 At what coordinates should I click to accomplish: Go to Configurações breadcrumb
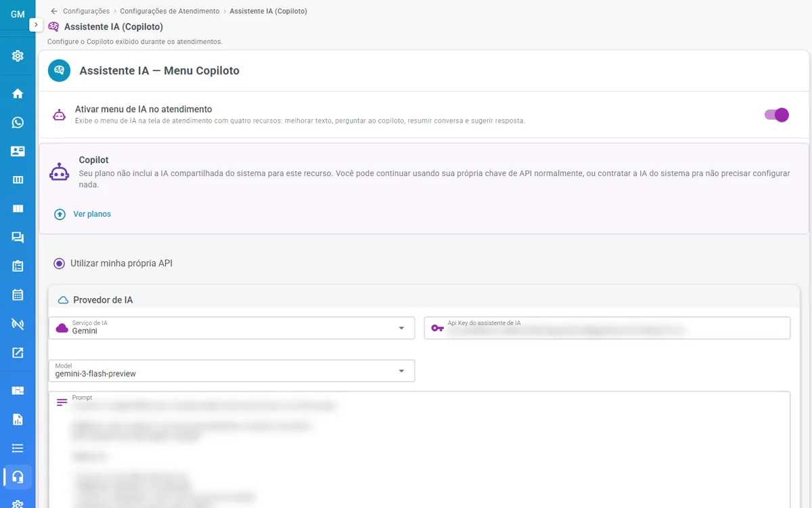coord(86,11)
